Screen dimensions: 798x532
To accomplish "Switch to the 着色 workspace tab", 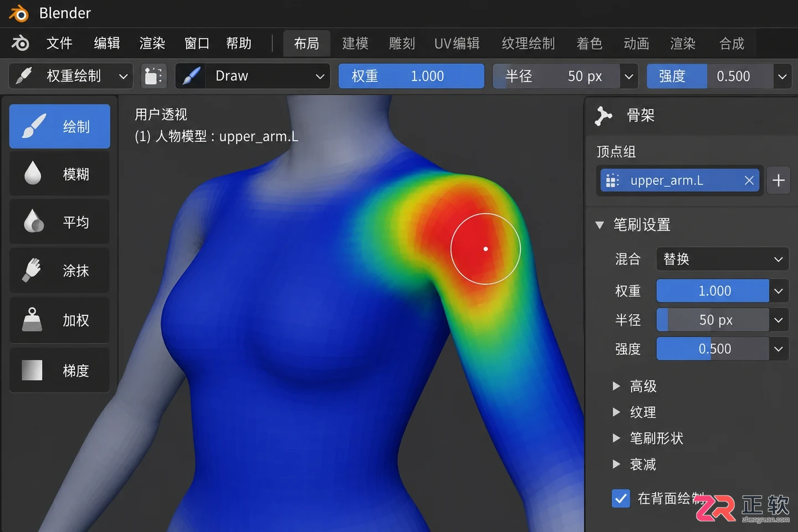I will (x=589, y=44).
